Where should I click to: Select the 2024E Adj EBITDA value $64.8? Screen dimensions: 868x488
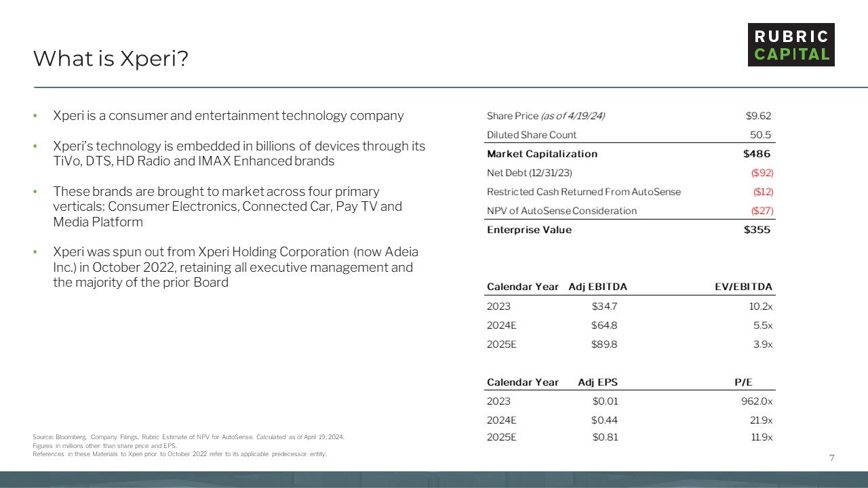(604, 325)
